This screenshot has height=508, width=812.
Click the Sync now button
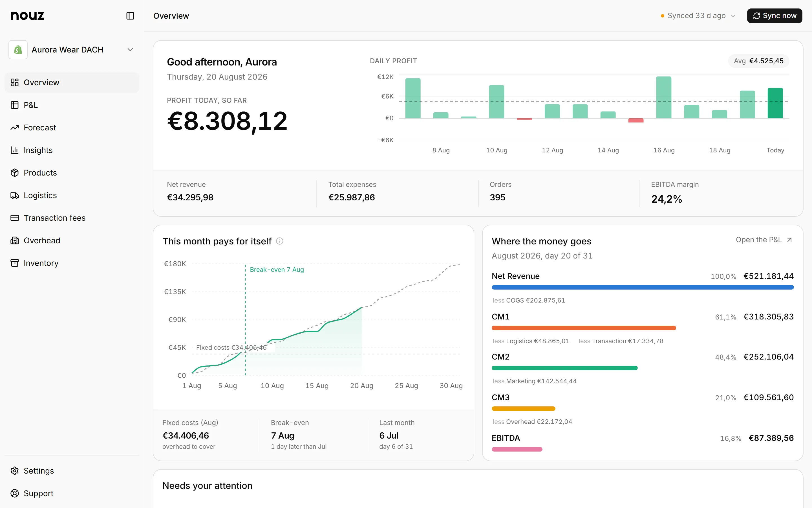point(775,16)
